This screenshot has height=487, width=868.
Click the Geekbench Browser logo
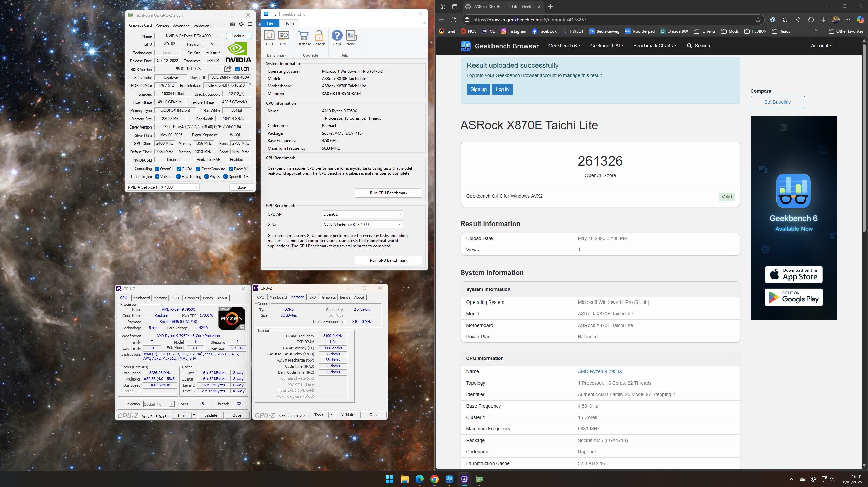pos(499,46)
